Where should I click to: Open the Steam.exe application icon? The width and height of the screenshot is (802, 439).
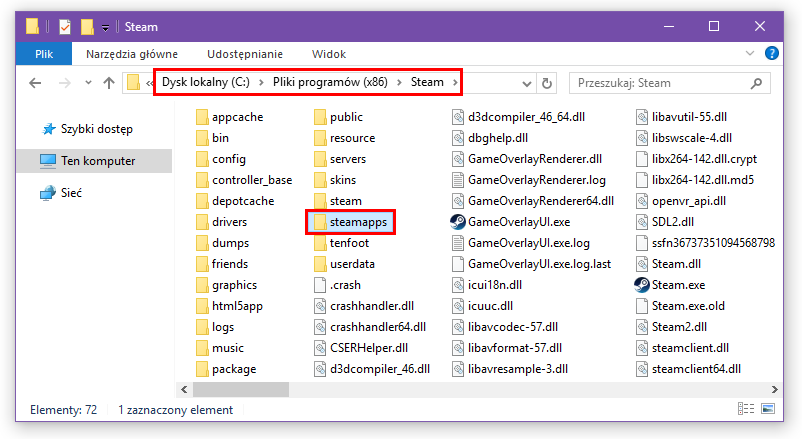point(643,285)
